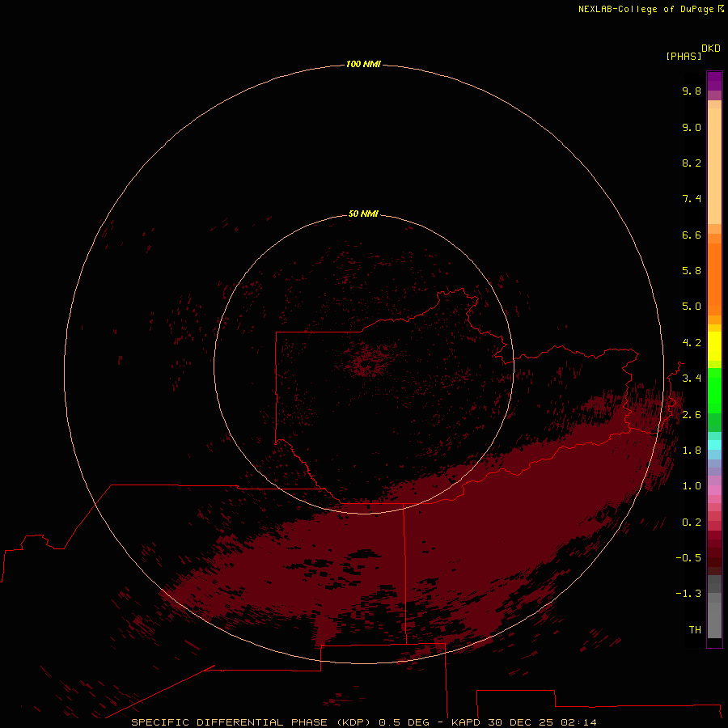Click the 1.0 color scale label
Viewport: 728px width, 728px height.
[692, 486]
